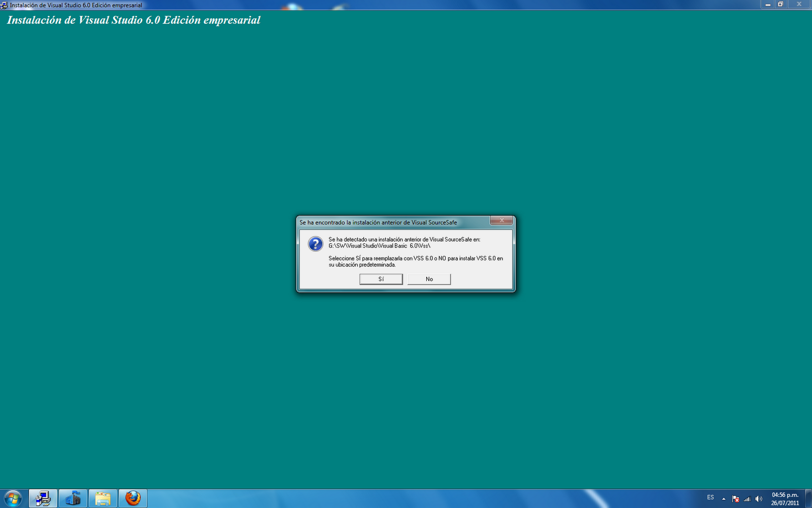
Task: Expand the hidden tray icons arrow
Action: pos(723,499)
